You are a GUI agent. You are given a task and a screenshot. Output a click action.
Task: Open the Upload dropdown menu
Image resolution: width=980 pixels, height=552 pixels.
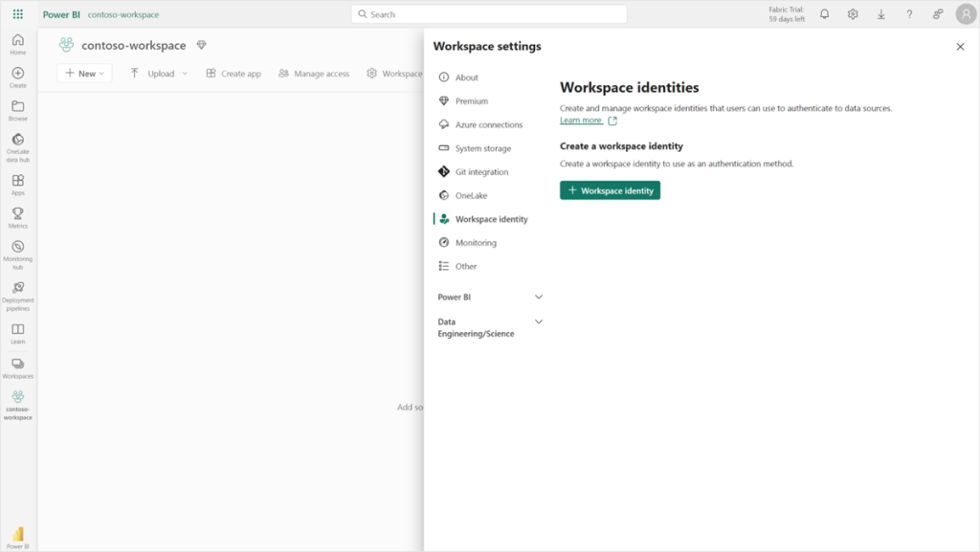159,74
